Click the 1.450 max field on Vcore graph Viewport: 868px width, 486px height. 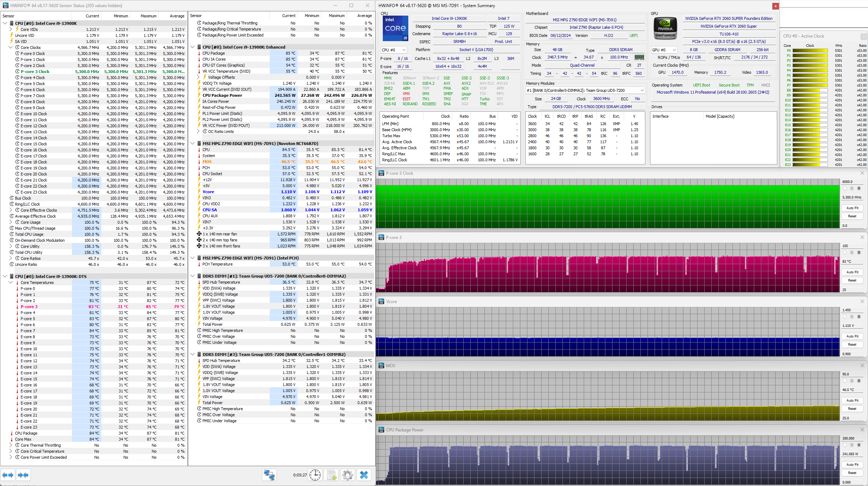click(x=852, y=310)
